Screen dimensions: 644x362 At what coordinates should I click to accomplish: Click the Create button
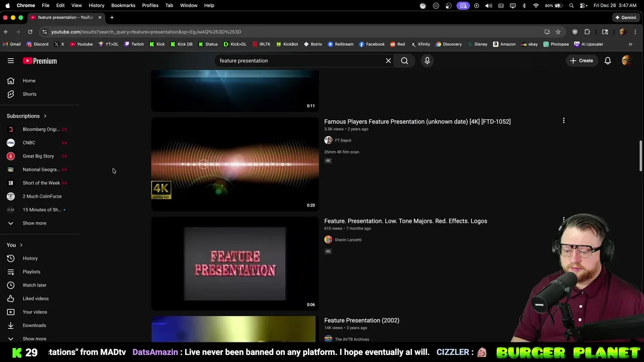click(x=582, y=61)
